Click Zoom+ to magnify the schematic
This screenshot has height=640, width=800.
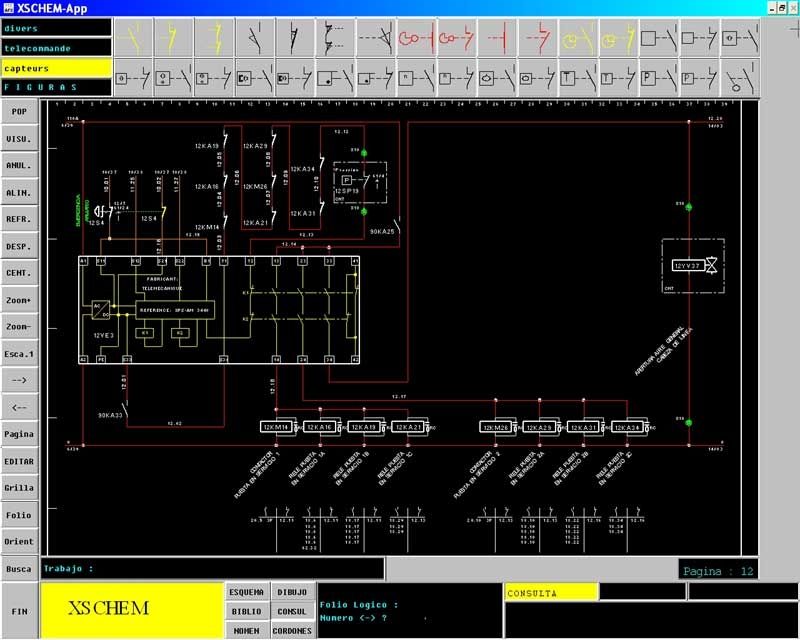19,298
